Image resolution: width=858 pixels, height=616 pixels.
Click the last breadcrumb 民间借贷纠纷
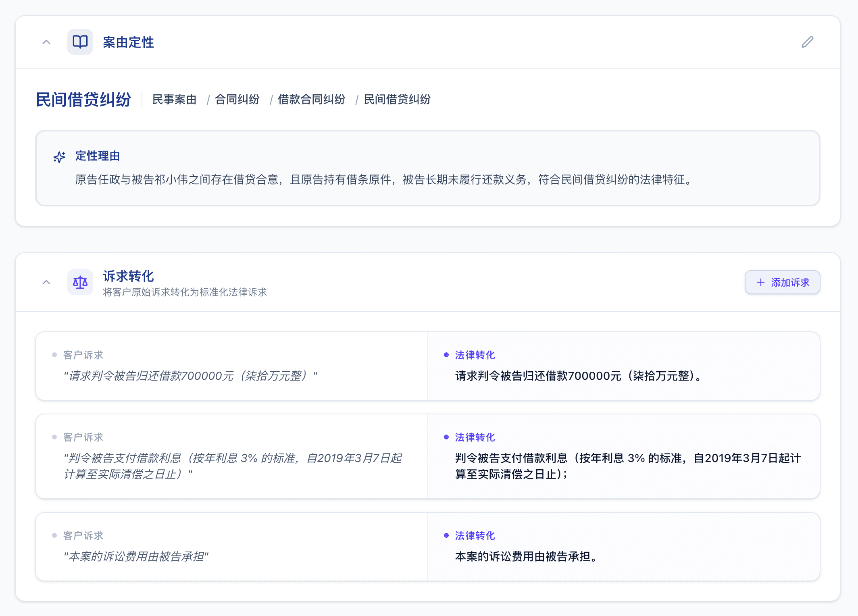(x=397, y=100)
